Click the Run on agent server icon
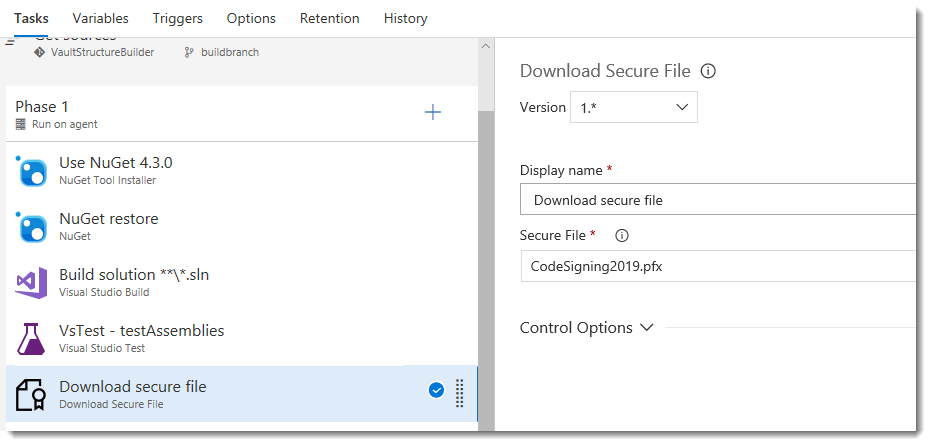Screen dimensions: 931x446 click(21, 124)
